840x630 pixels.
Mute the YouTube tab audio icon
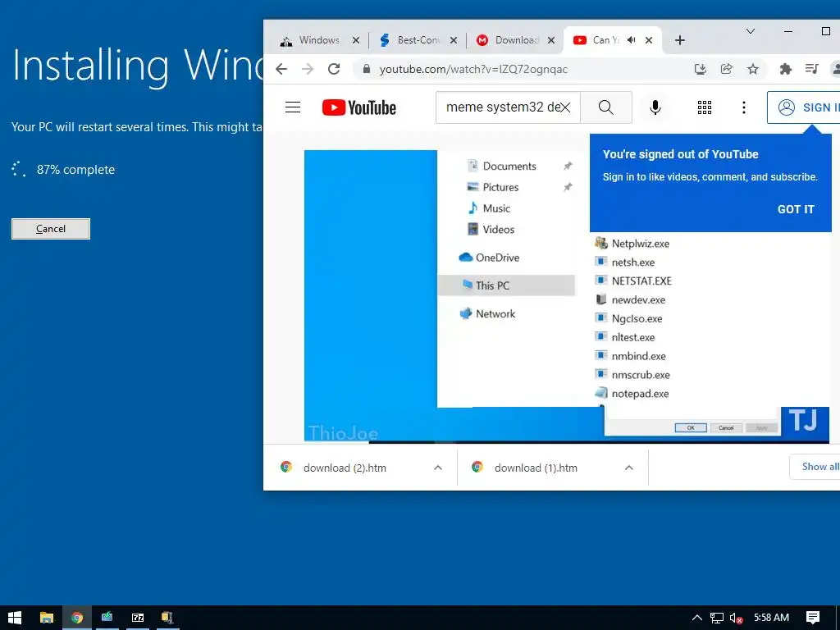coord(632,40)
